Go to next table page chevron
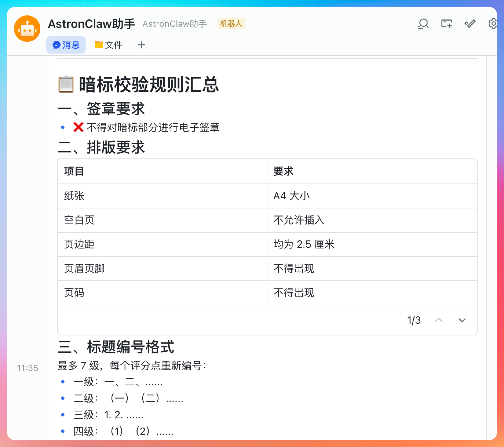The height and width of the screenshot is (447, 504). tap(462, 320)
